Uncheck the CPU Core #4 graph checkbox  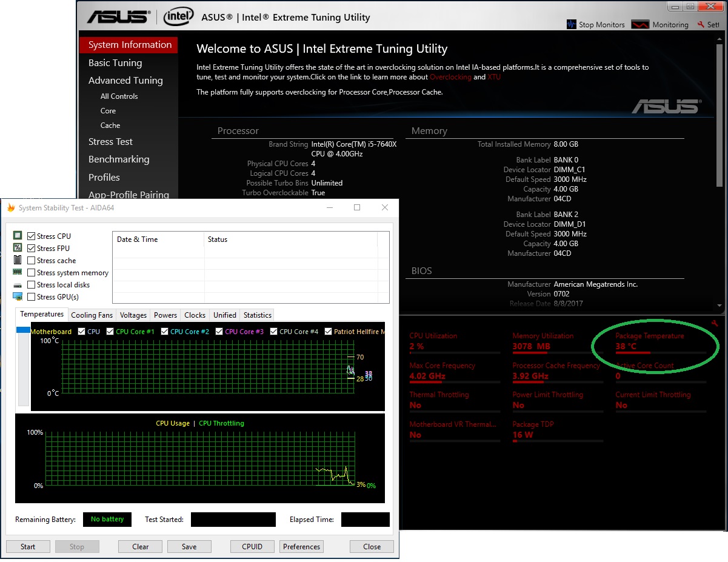click(273, 332)
